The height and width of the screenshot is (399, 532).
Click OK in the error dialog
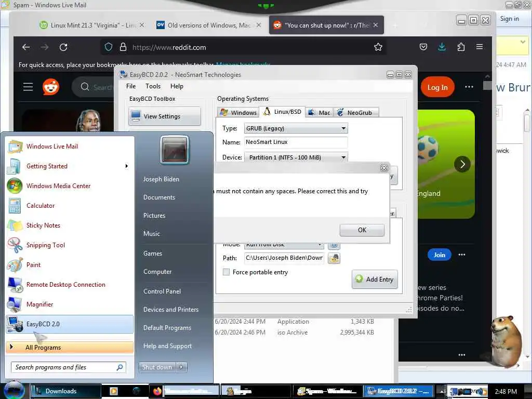pos(362,230)
